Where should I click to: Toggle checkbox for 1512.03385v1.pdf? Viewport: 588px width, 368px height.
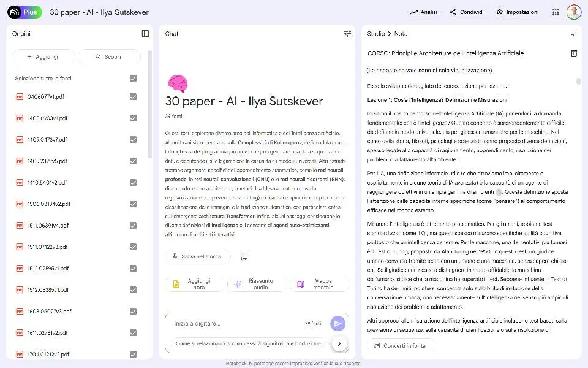tap(133, 289)
